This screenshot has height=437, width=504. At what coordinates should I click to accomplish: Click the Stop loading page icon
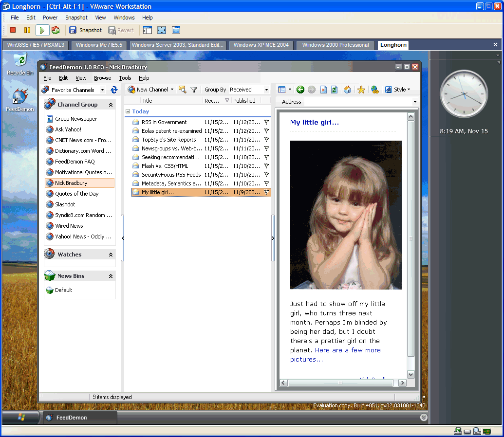pyautogui.click(x=323, y=90)
